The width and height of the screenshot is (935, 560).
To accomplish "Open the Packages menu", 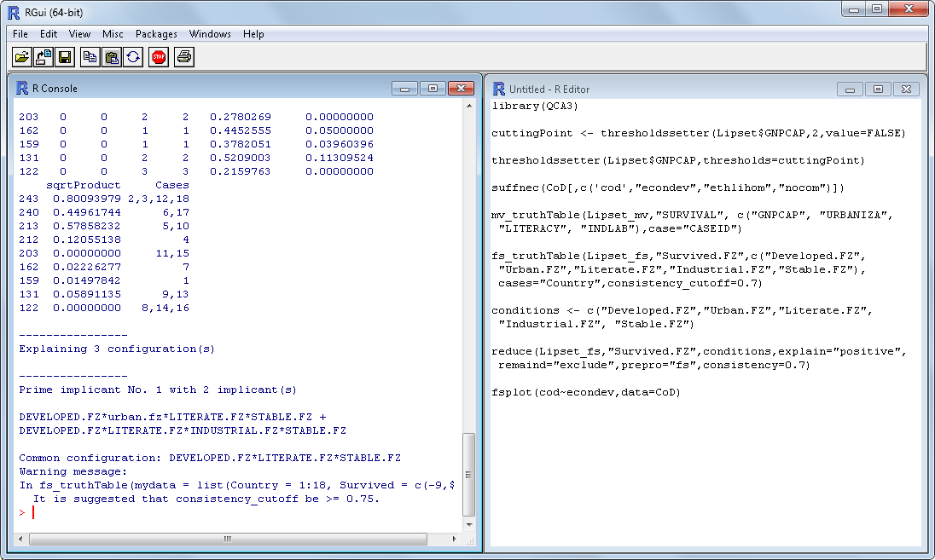I will coord(156,34).
